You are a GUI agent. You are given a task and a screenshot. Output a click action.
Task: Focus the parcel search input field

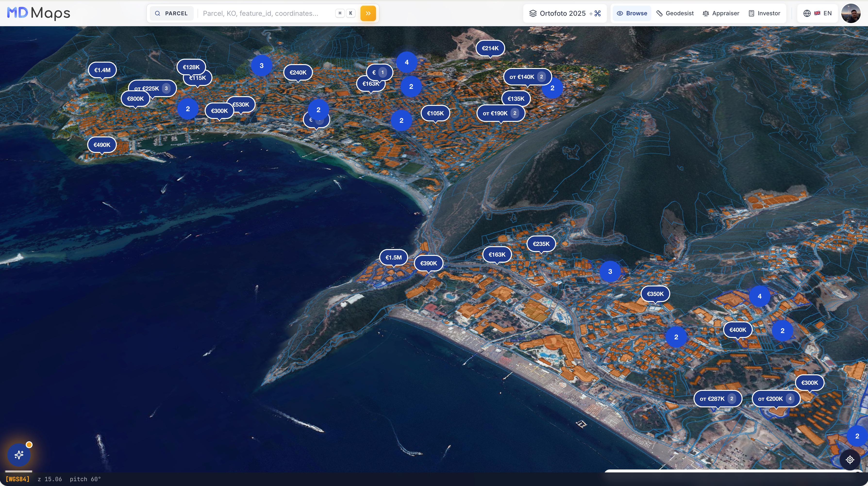(266, 14)
